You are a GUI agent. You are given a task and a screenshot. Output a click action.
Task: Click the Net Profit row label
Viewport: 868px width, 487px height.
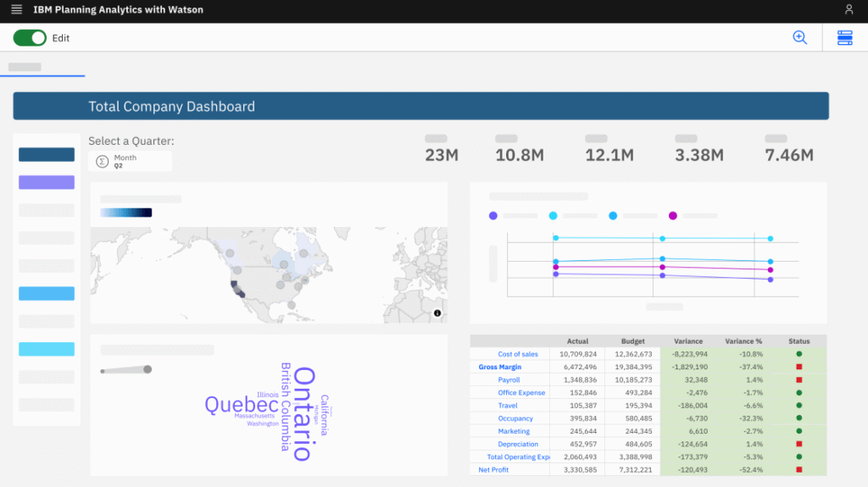point(494,469)
